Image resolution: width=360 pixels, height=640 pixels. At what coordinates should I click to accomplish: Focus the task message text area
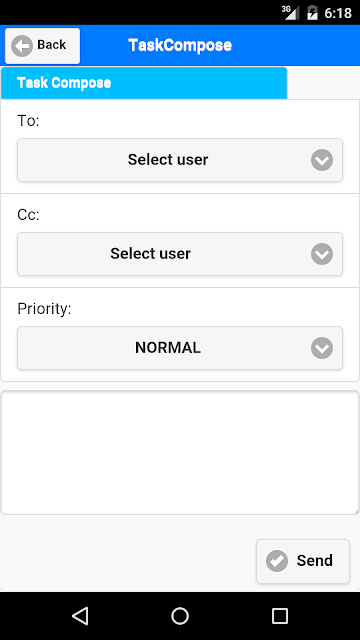click(x=180, y=452)
